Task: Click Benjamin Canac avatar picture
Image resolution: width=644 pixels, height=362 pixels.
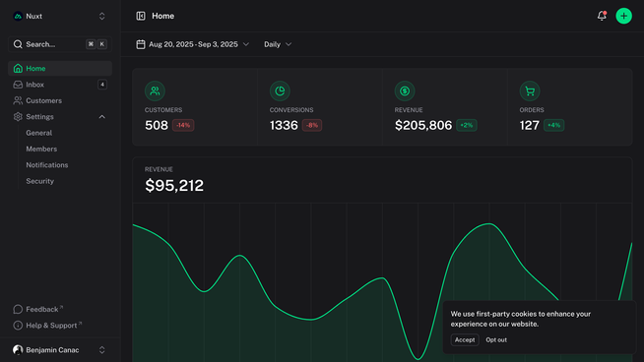Action: pyautogui.click(x=18, y=350)
